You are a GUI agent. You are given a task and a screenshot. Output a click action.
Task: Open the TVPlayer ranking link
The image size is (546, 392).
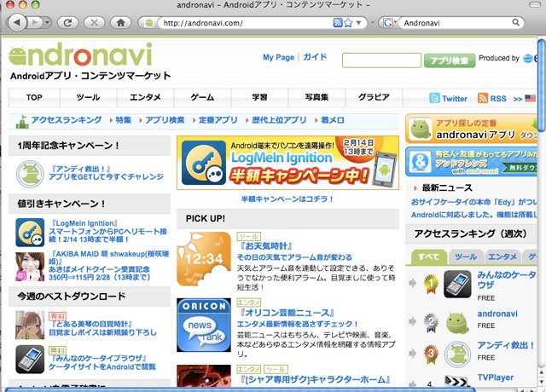pos(496,378)
